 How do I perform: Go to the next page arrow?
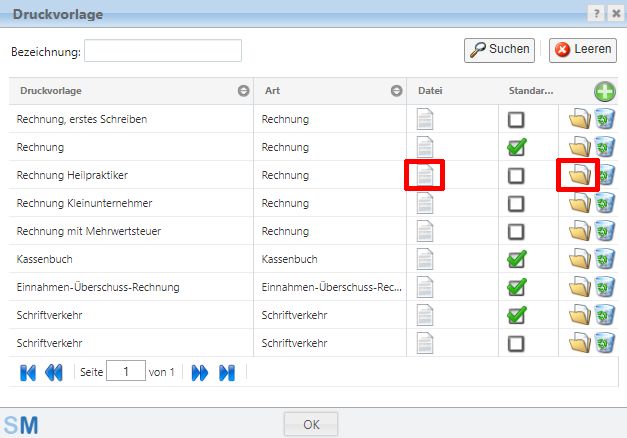coord(200,372)
